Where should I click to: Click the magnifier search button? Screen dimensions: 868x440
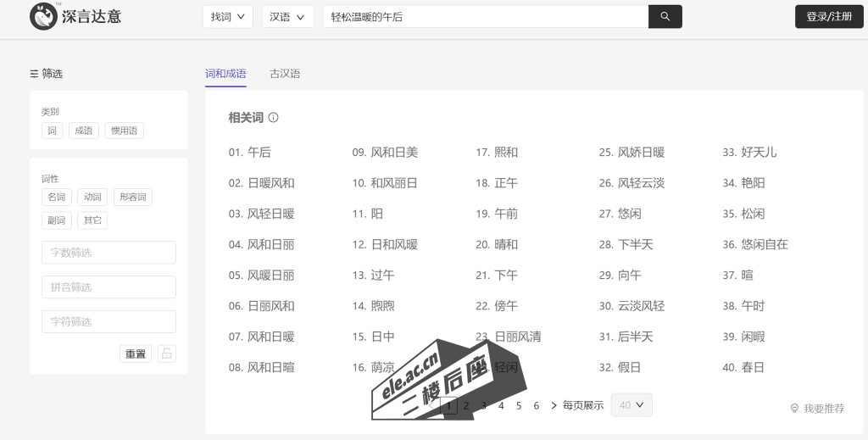(x=665, y=16)
